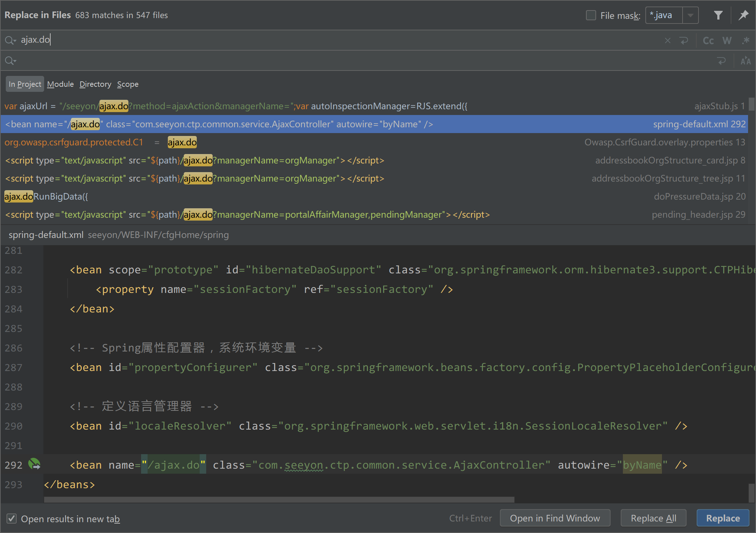Viewport: 756px width, 533px height.
Task: Uncheck Open results in new tab
Action: click(x=12, y=519)
